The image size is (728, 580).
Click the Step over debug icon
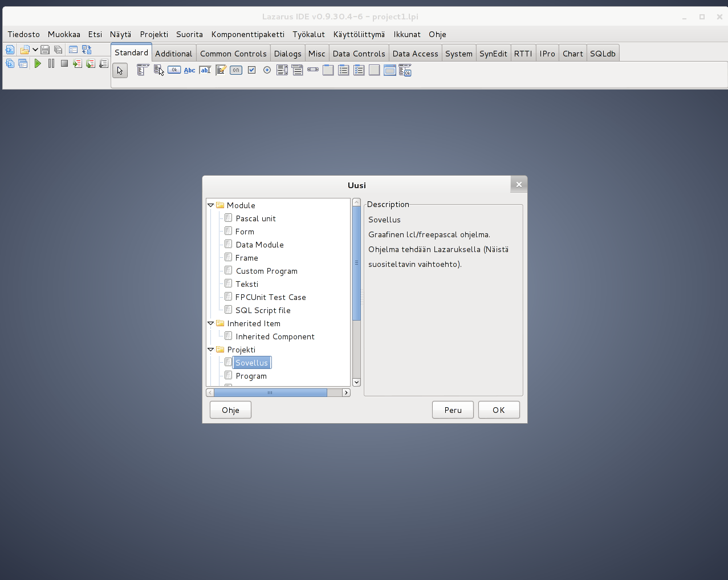coord(91,63)
